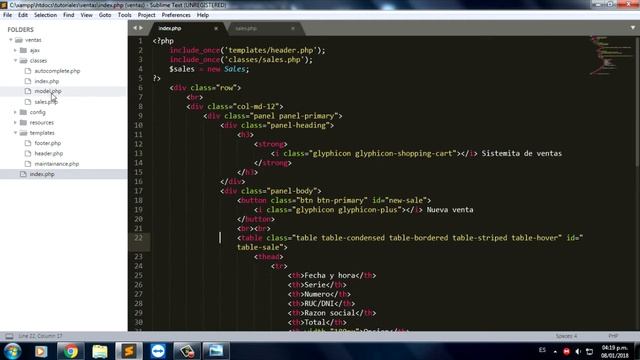Open the File menu

(x=7, y=15)
